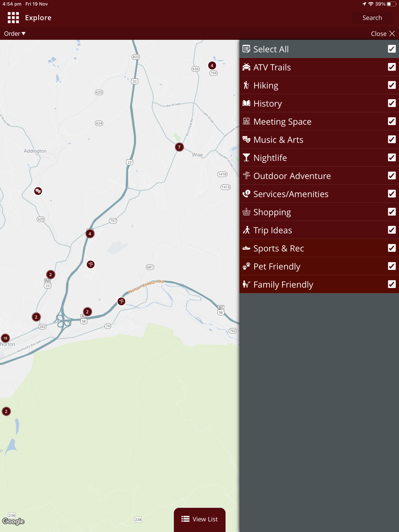Uncheck the ATV Trails checkbox
Image resolution: width=399 pixels, height=532 pixels.
tap(392, 67)
